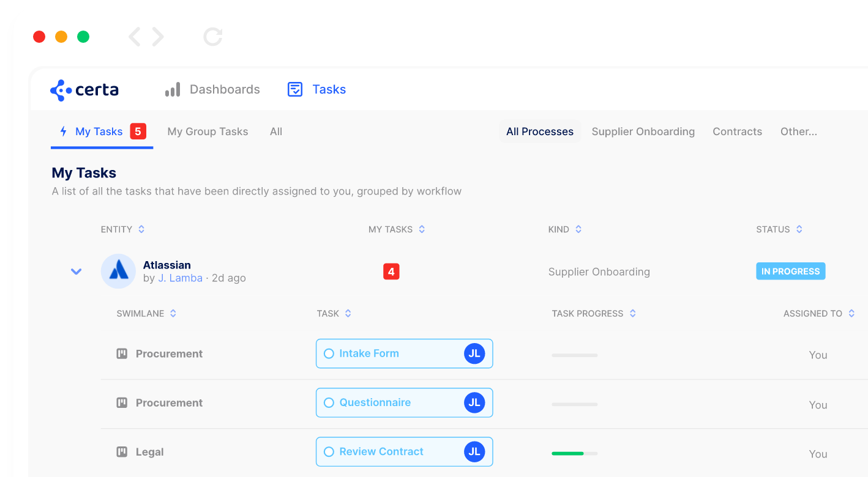Open the Review Contract task
This screenshot has height=477, width=868.
(x=404, y=451)
